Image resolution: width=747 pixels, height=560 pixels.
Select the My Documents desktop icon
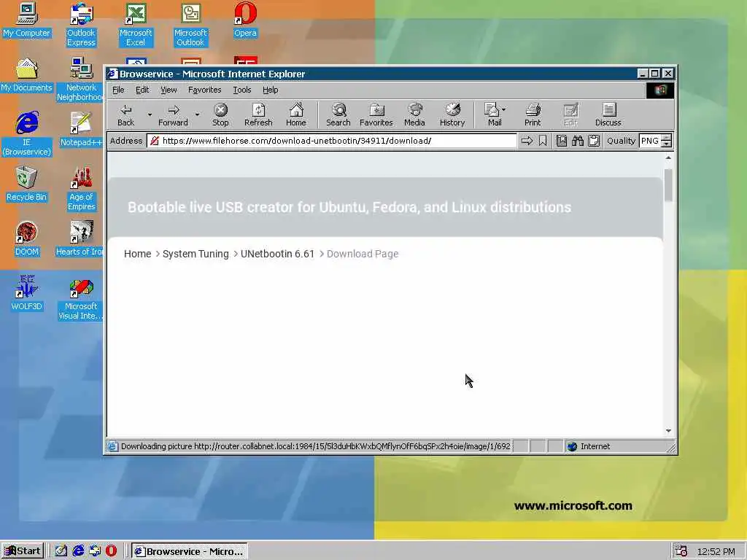click(x=26, y=75)
